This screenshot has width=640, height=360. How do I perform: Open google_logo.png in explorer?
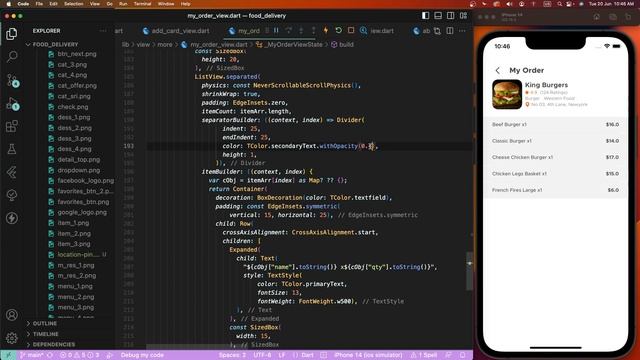82,212
